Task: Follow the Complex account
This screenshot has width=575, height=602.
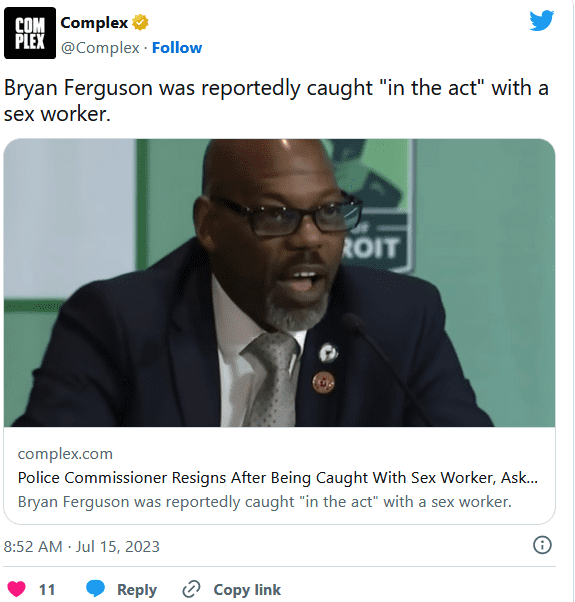Action: 177,48
